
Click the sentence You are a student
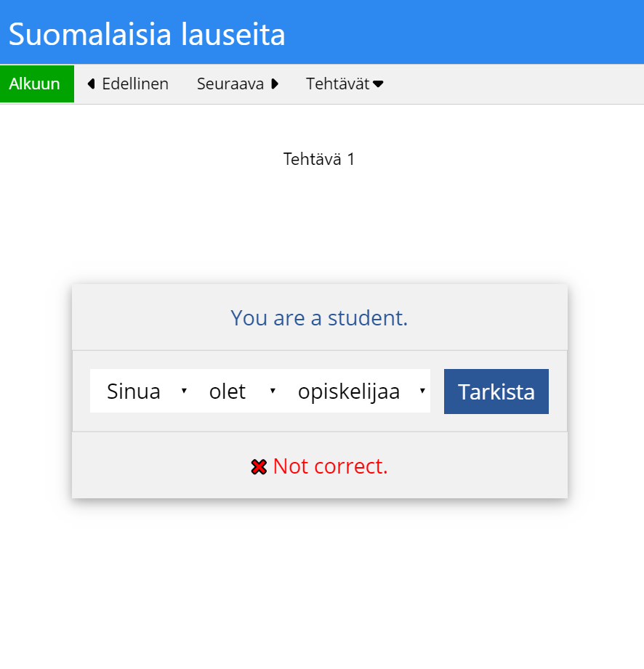pos(318,317)
